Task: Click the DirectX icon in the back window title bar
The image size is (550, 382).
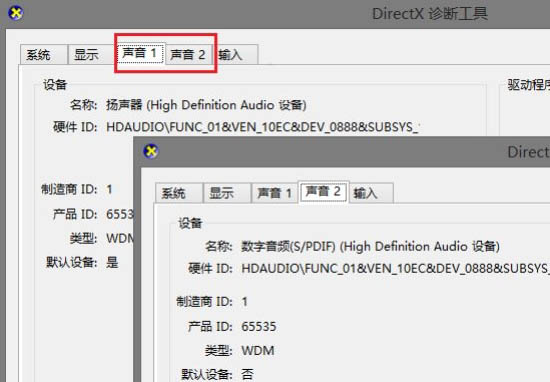Action: (16, 13)
